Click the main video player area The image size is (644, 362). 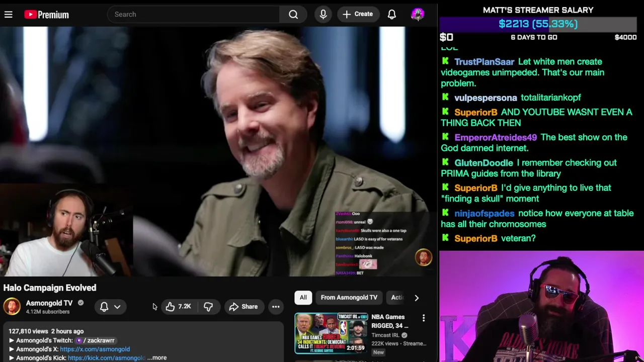218,151
